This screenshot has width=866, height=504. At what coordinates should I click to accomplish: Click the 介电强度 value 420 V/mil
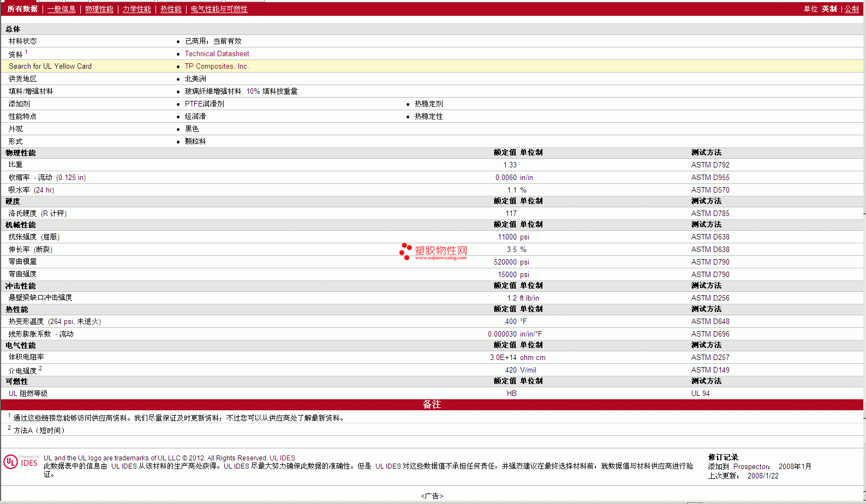coord(521,370)
